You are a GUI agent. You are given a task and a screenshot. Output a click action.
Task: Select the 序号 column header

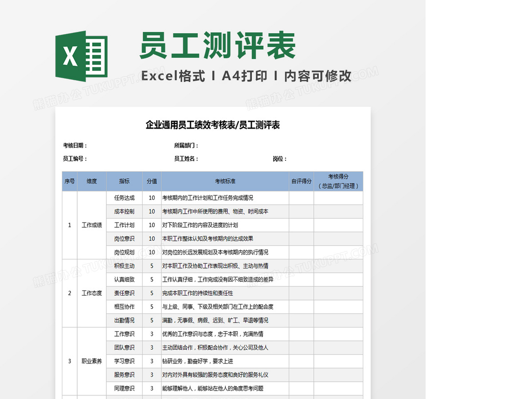pyautogui.click(x=70, y=181)
